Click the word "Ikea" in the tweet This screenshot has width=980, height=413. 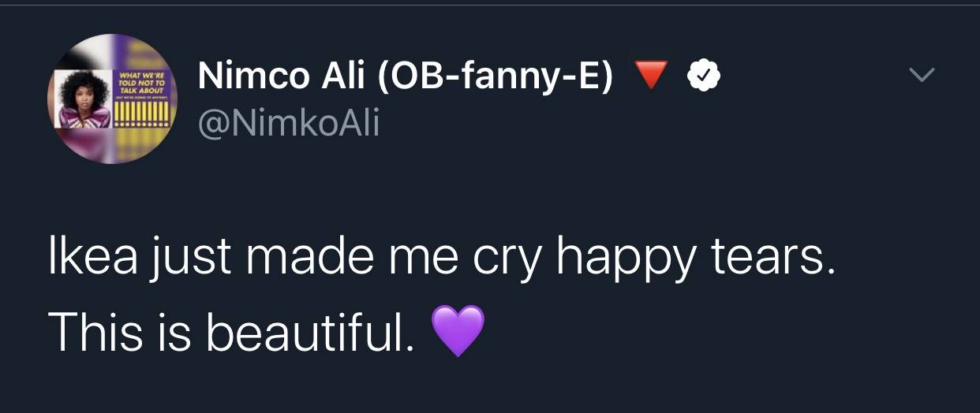87,260
